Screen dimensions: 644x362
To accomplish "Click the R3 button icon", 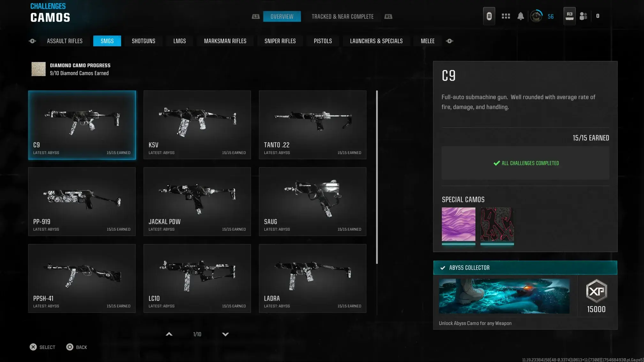I will [569, 16].
